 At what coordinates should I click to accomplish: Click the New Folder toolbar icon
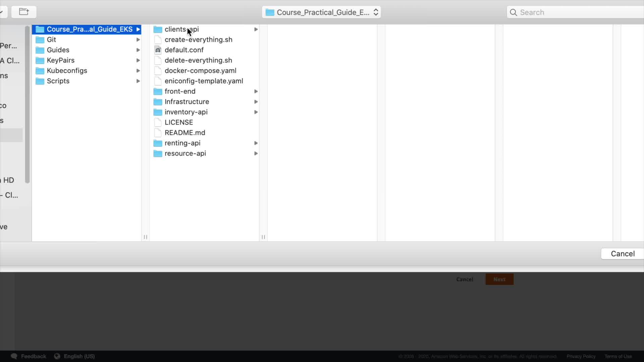pos(24,12)
